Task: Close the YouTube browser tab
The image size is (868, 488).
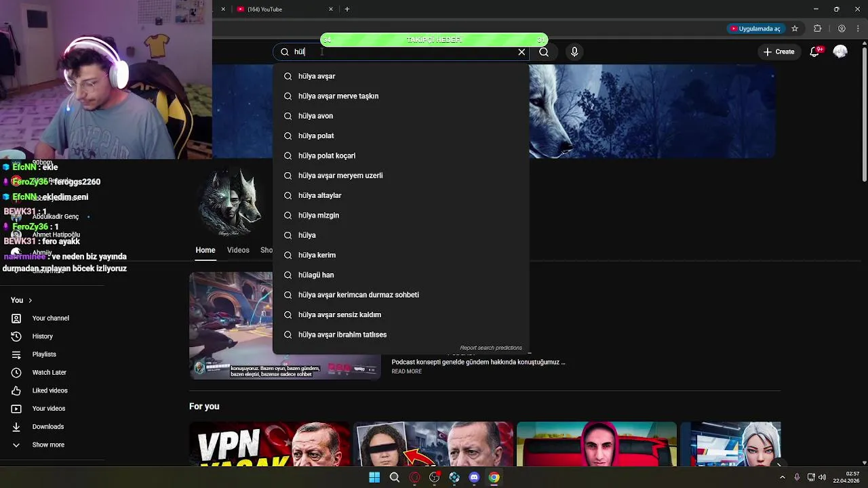Action: pyautogui.click(x=331, y=9)
